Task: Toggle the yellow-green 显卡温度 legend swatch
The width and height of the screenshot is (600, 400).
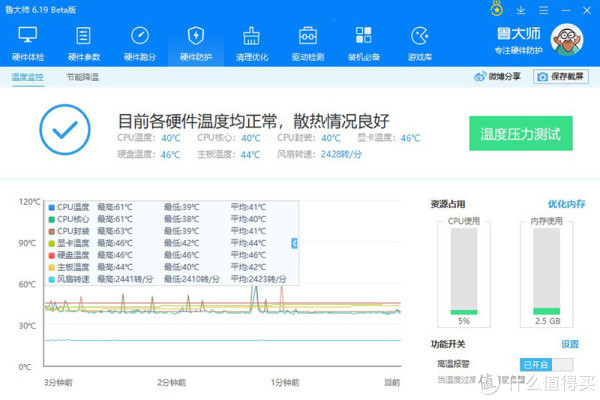Action: 52,243
